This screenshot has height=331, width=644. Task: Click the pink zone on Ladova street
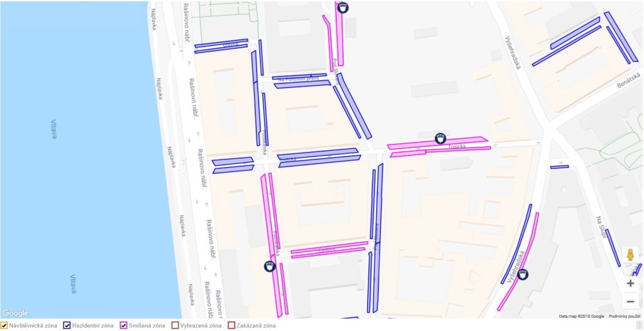click(x=329, y=247)
